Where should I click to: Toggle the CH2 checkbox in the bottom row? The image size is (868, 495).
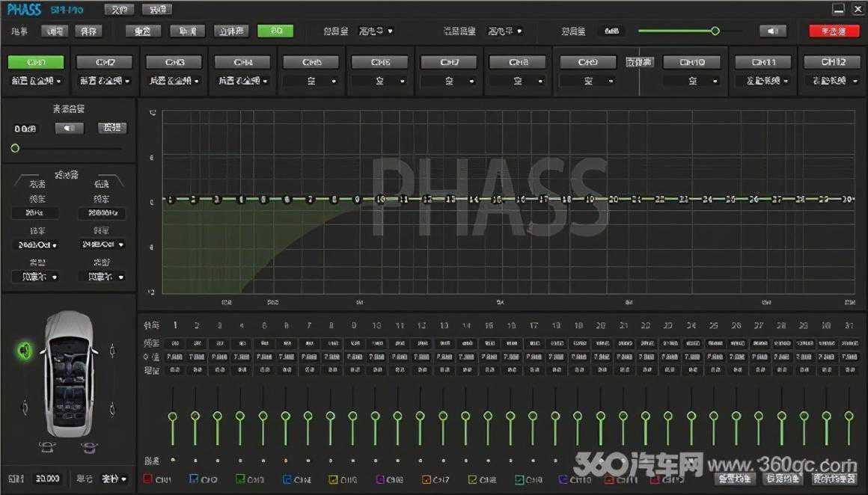(x=194, y=479)
